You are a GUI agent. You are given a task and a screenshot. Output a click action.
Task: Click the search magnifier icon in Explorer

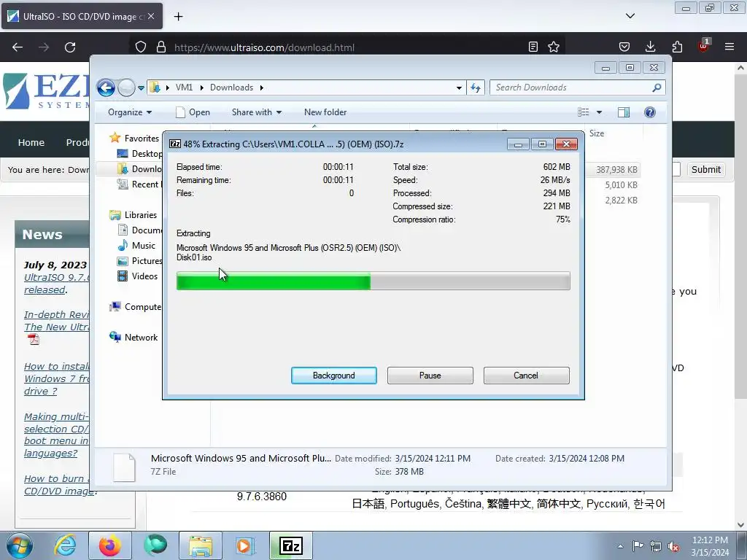tap(657, 87)
